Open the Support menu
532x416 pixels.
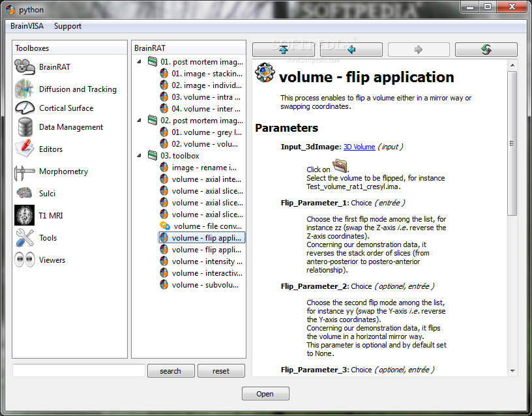(68, 26)
